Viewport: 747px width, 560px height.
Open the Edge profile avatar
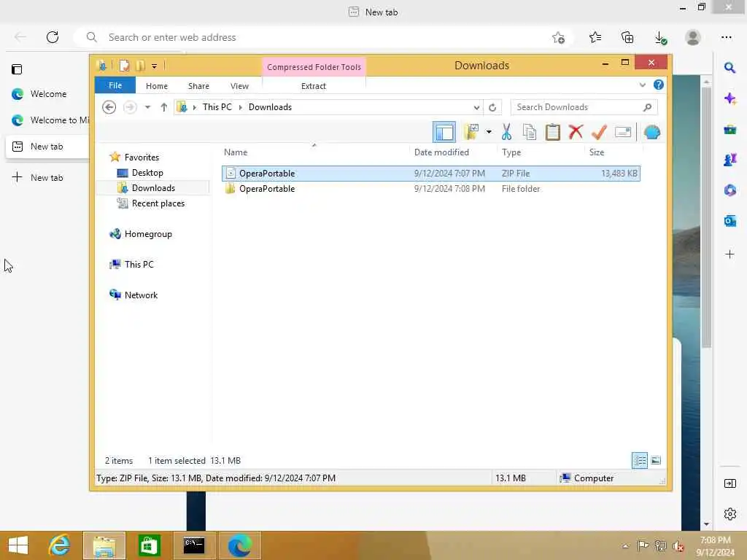693,37
